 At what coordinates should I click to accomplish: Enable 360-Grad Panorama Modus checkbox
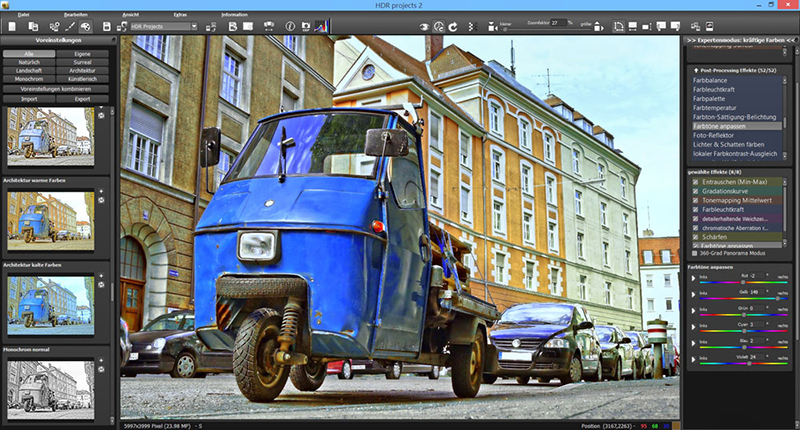694,253
